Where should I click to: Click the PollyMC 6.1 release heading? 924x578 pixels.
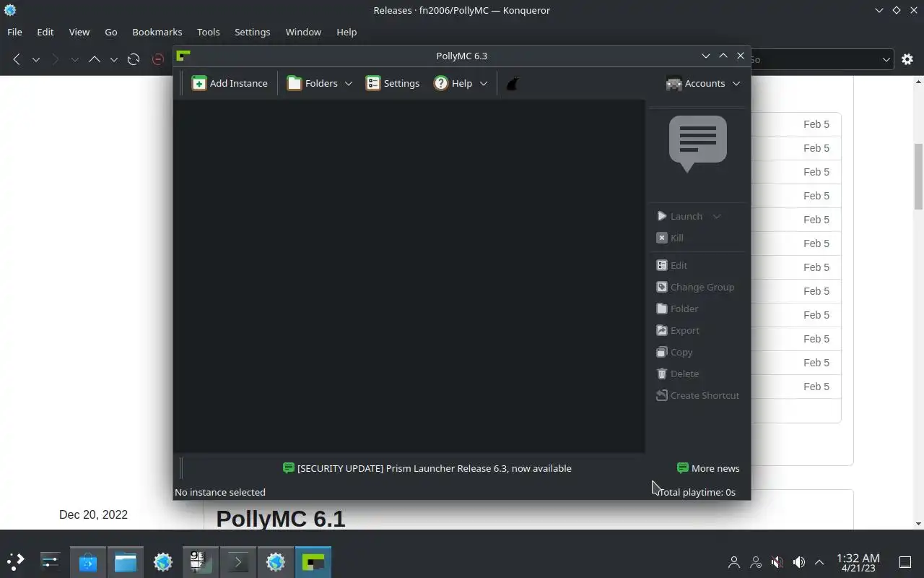[x=281, y=519]
